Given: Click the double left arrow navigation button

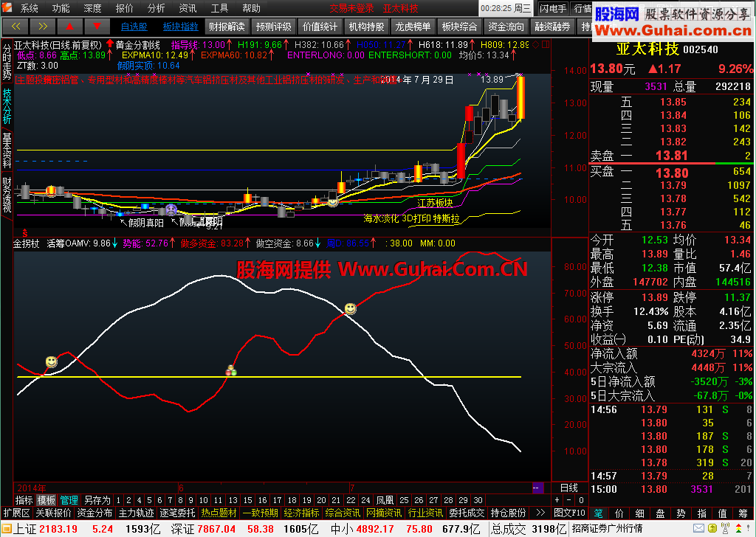Looking at the screenshot, I should [16, 27].
